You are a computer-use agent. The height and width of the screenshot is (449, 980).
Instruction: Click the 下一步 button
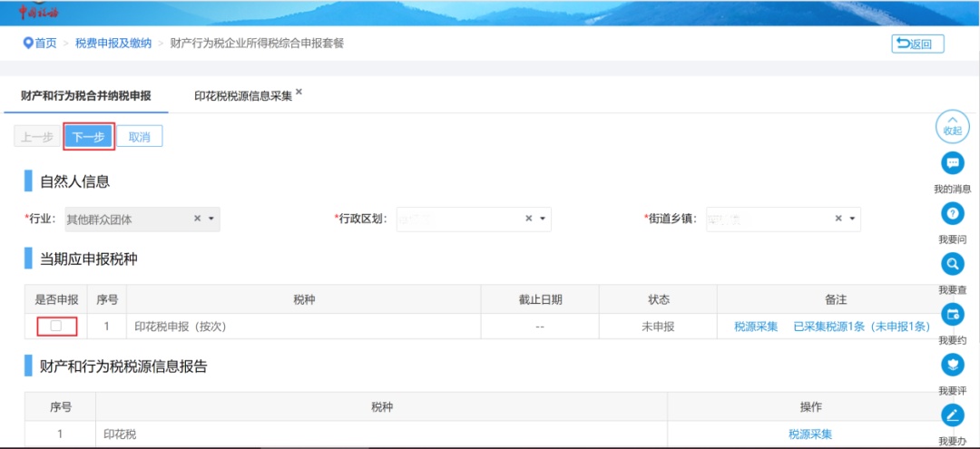pyautogui.click(x=88, y=137)
